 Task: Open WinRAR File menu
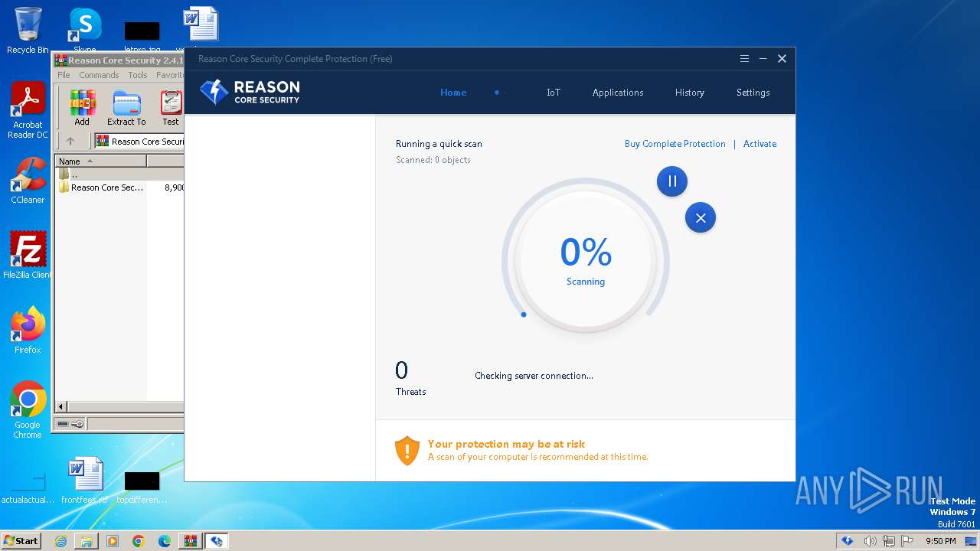(64, 75)
